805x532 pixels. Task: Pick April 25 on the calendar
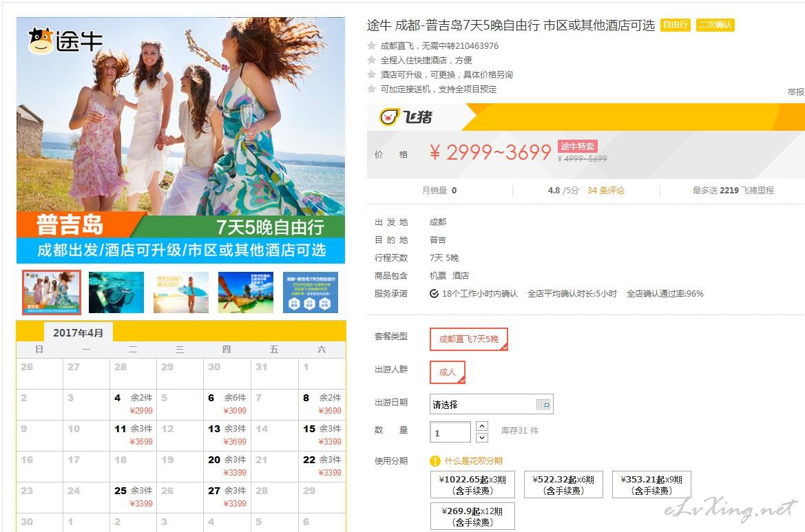tap(133, 497)
